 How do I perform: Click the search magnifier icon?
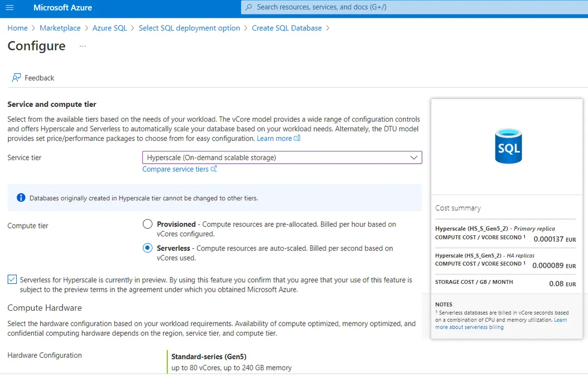[248, 7]
